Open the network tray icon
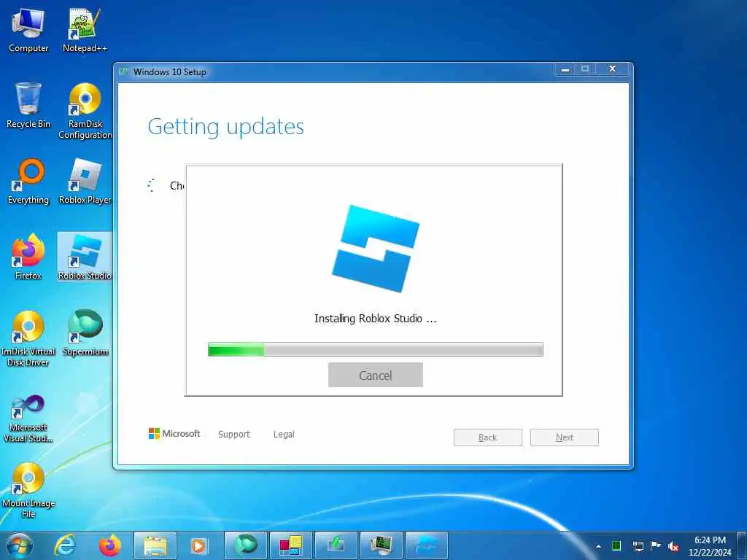The height and width of the screenshot is (560, 747). point(638,545)
